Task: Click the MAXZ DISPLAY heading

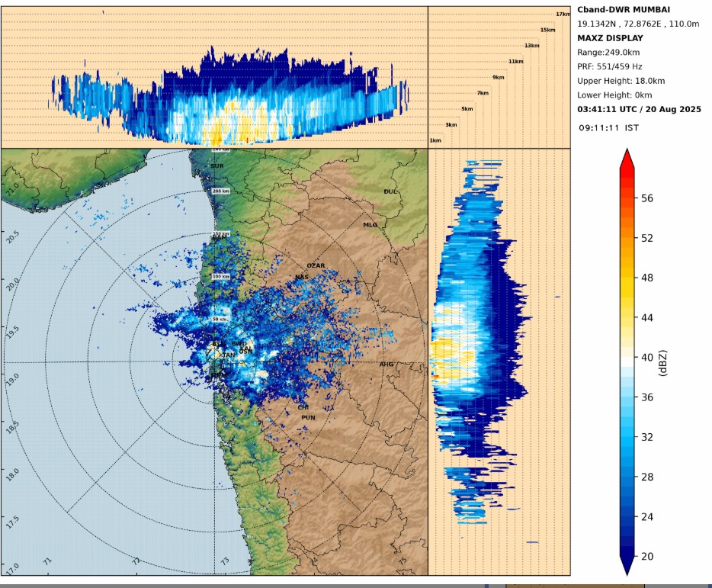Action: (610, 38)
